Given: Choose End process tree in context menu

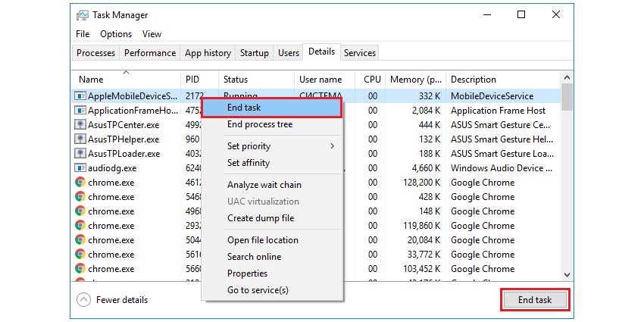Looking at the screenshot, I should coord(271,124).
